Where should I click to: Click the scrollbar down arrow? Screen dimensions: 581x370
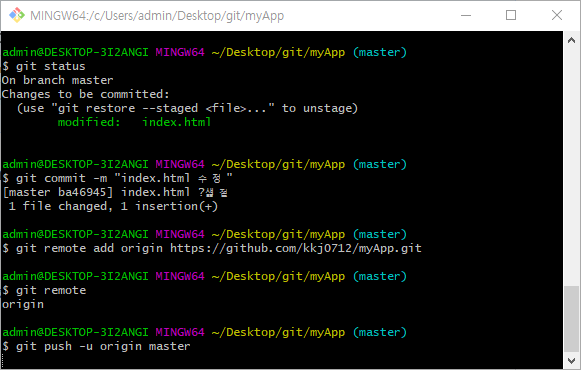coord(571,360)
